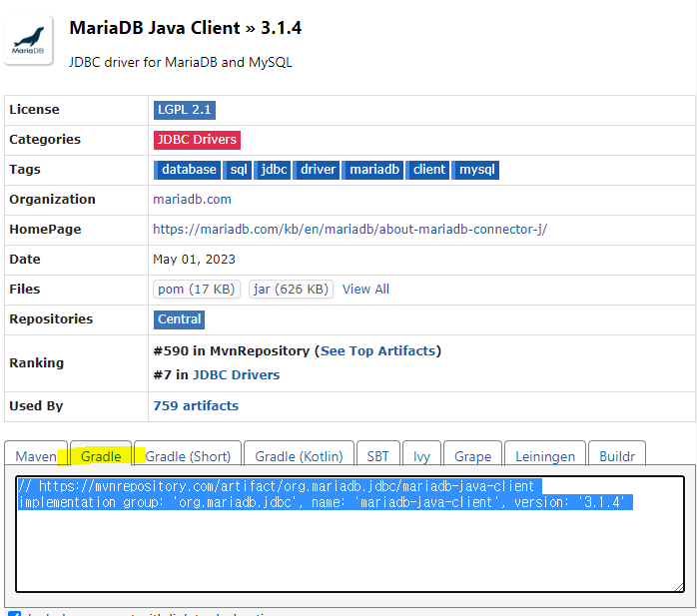
Task: Grab the textarea resize handle corner
Action: click(679, 587)
